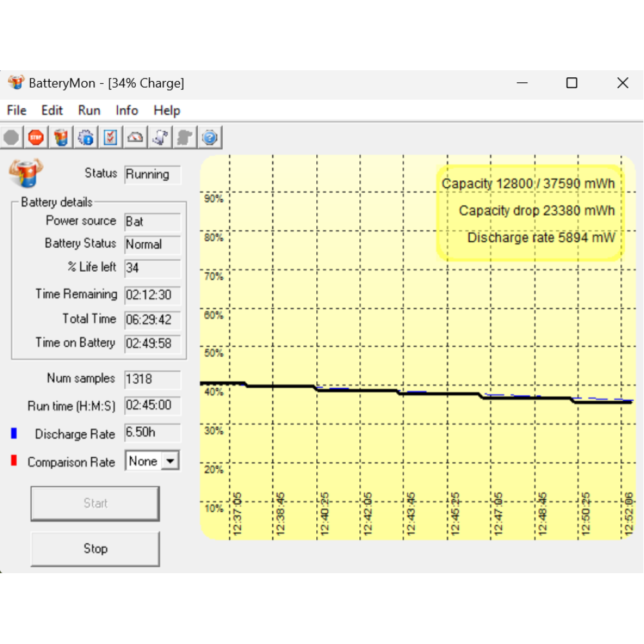644x644 pixels.
Task: Click the disabled Start button
Action: (95, 503)
